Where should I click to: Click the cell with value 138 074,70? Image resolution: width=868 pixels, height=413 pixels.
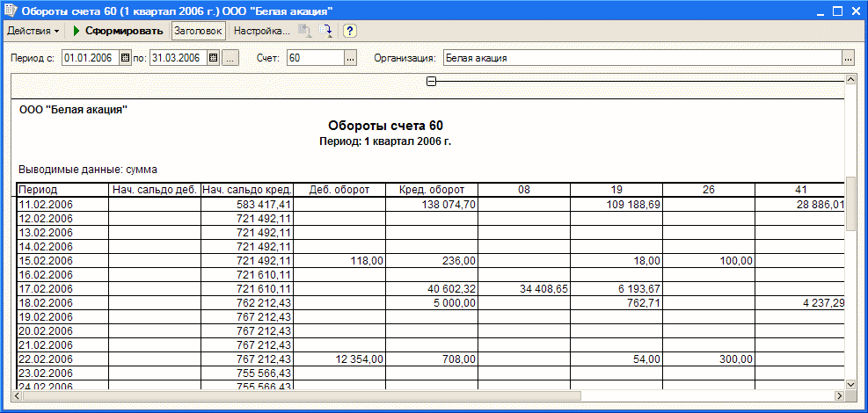[x=432, y=205]
